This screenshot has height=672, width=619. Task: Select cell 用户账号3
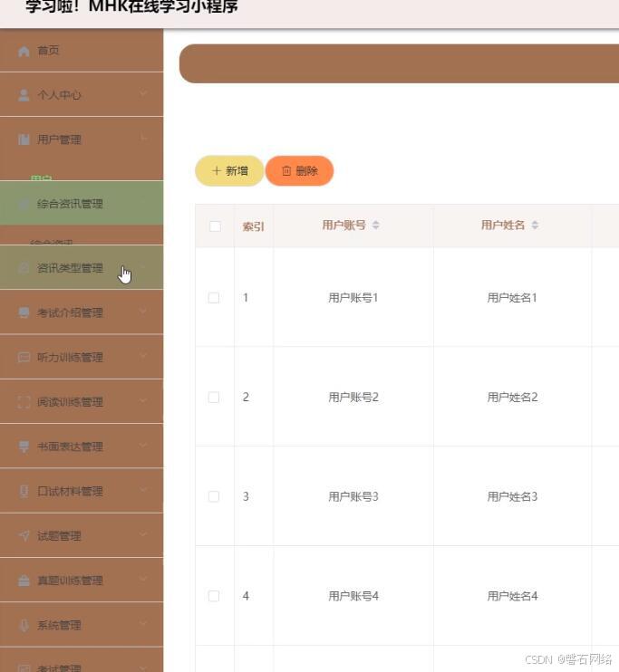point(353,496)
